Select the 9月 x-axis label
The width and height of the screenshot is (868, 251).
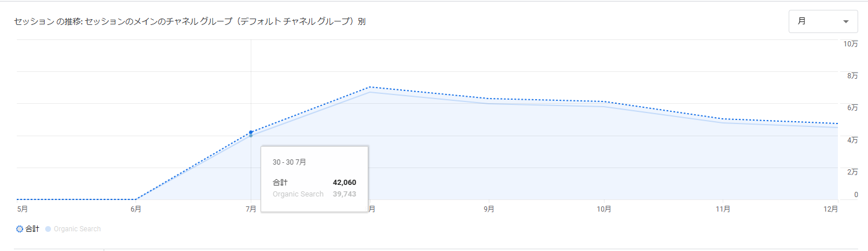pos(489,209)
